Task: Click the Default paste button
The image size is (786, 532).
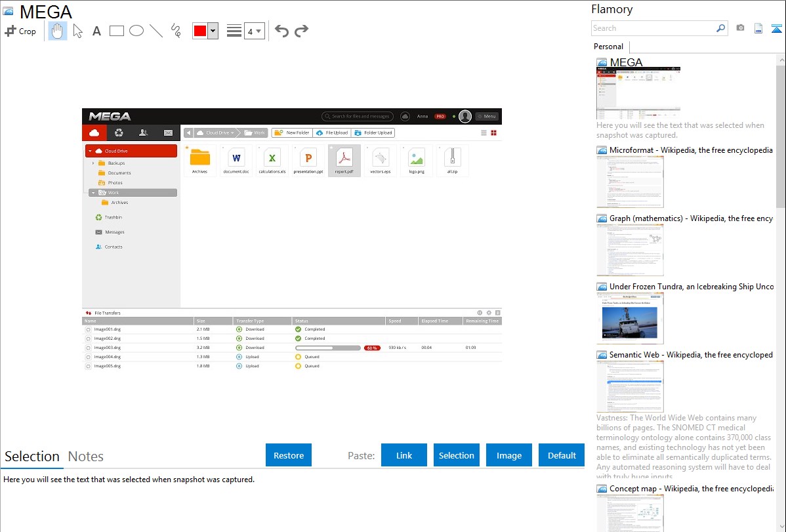Action: 562,455
